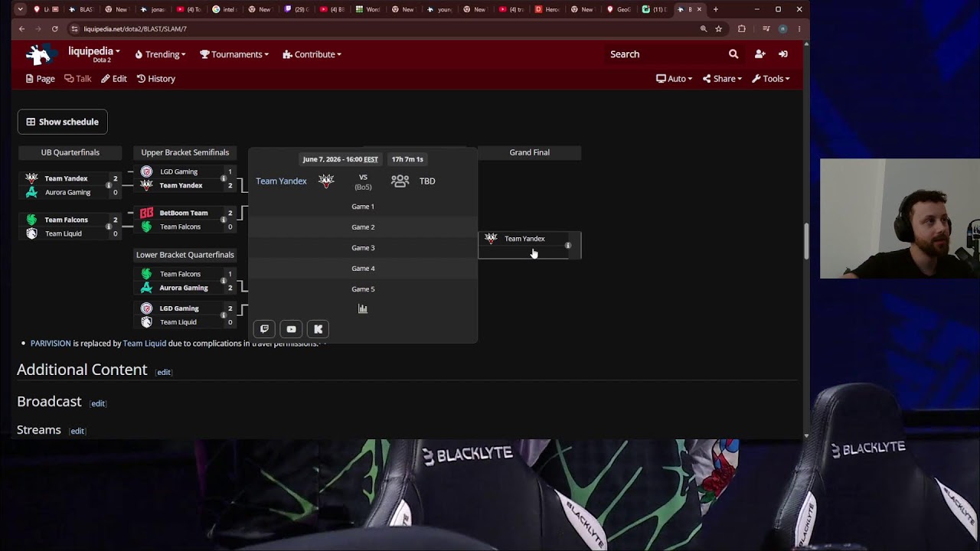The image size is (980, 551).
Task: Open info icon for LGD Gaming vs Team Liquid
Action: point(224,315)
